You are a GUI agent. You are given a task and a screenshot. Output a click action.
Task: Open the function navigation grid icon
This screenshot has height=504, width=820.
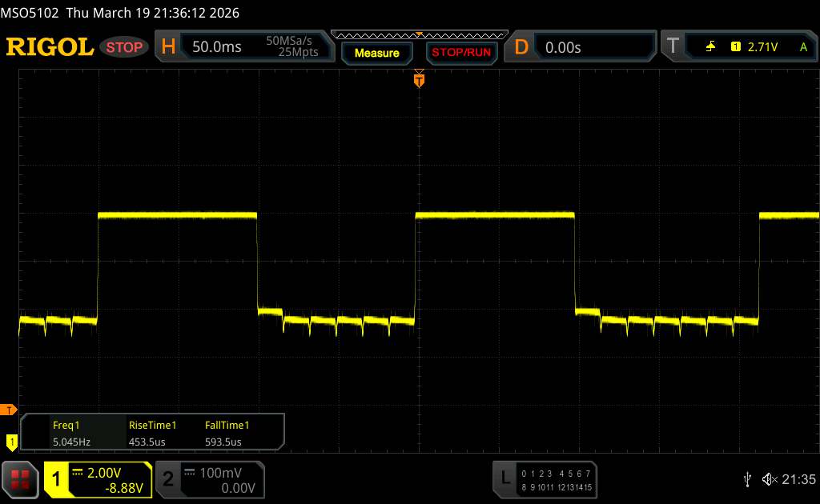(x=22, y=478)
